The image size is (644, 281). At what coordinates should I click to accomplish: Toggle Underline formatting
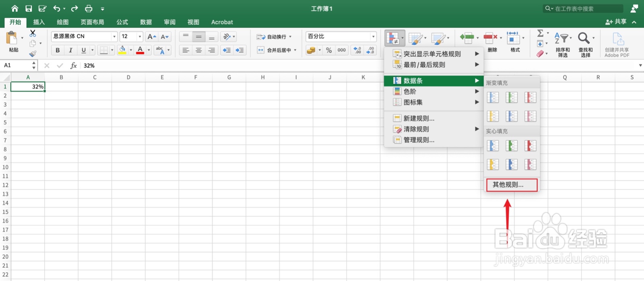83,50
